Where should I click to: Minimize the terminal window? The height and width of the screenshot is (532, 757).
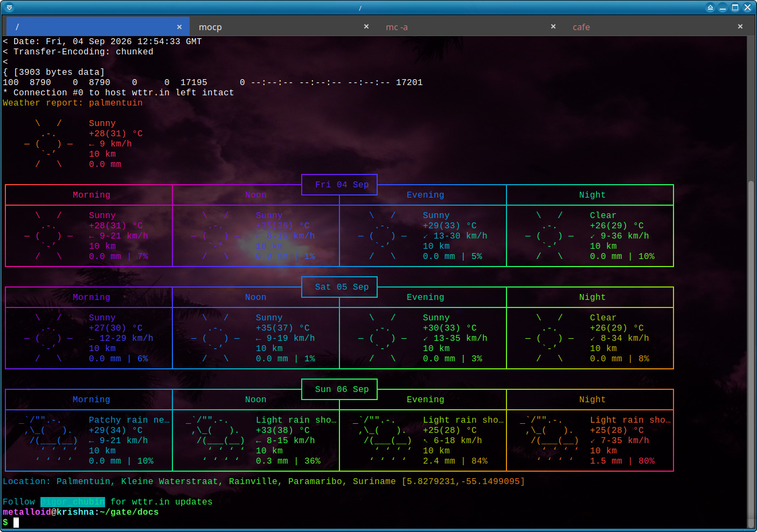tap(723, 8)
